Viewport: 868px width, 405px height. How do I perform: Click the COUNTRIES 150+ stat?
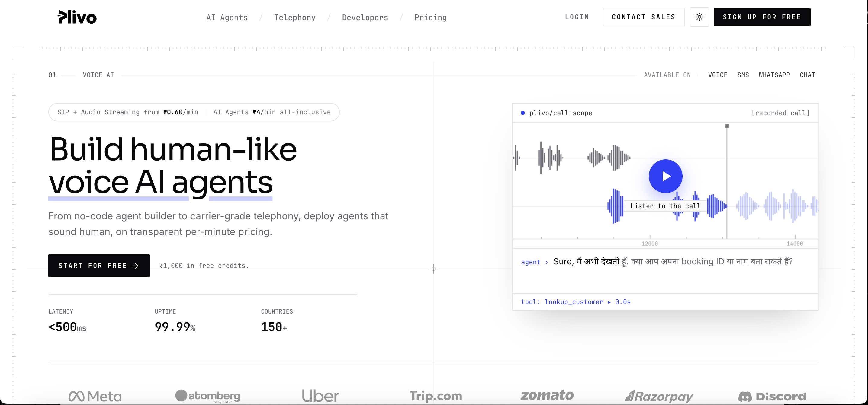coord(277,321)
